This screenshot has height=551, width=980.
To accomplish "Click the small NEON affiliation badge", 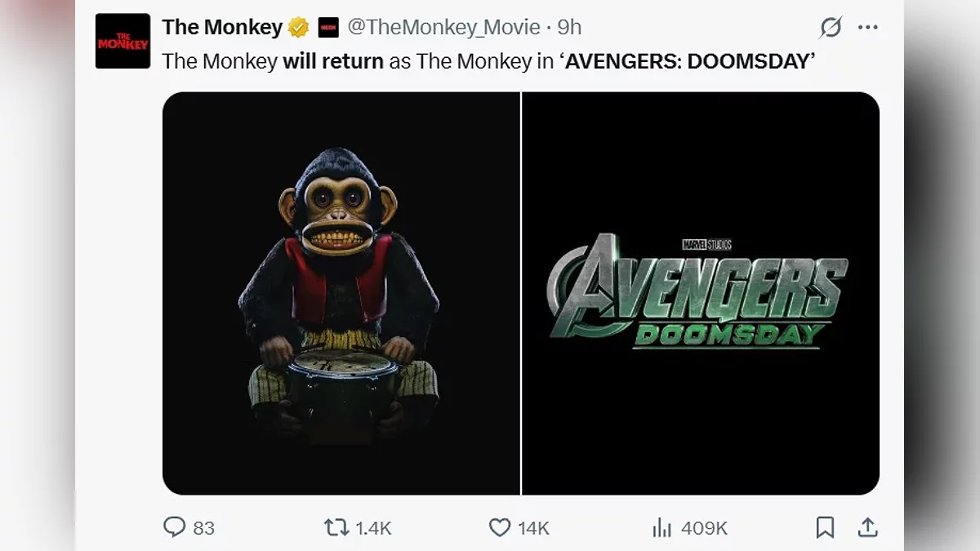I will pos(328,28).
